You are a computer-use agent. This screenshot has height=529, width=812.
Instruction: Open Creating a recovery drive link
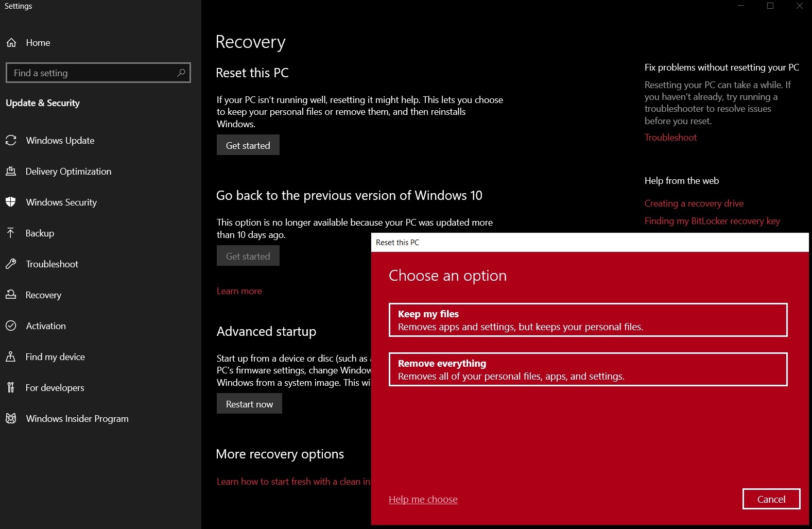pos(694,203)
